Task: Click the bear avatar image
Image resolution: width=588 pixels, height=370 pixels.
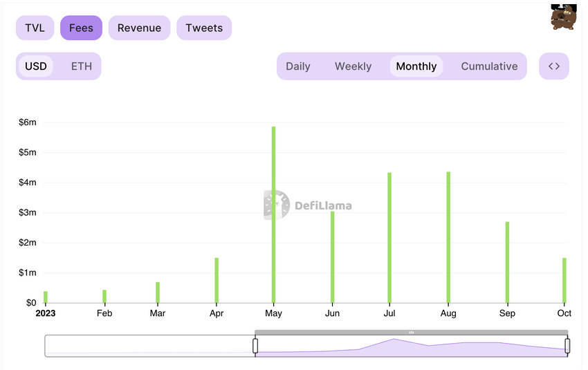Action: pyautogui.click(x=564, y=17)
